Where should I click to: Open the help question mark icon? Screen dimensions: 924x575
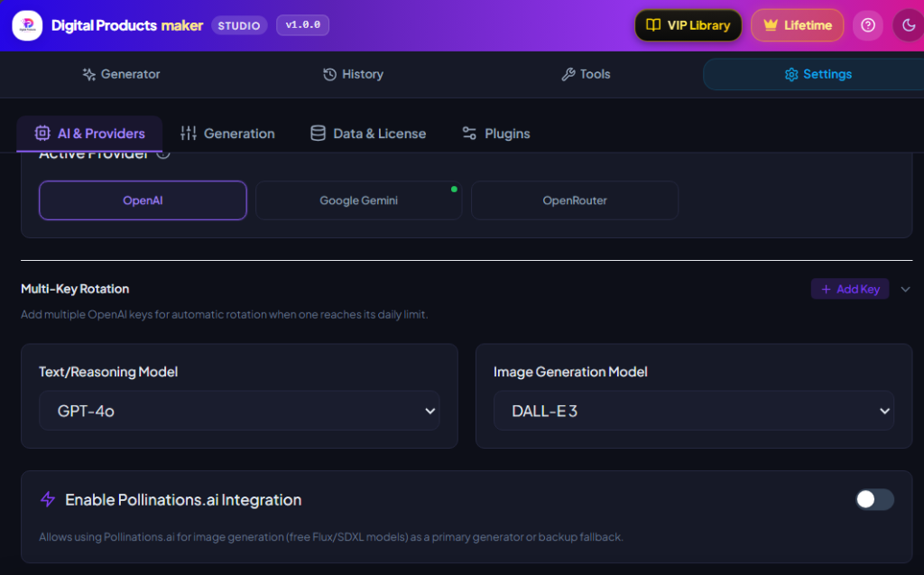point(867,25)
